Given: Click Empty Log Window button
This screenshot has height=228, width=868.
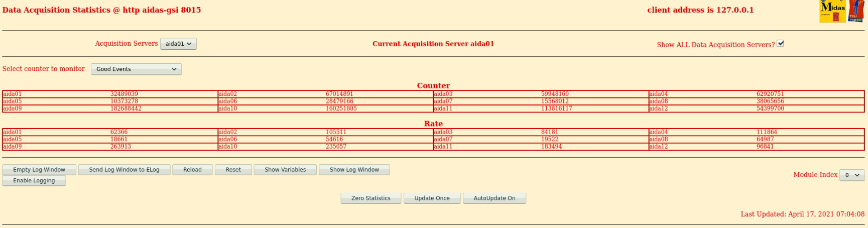Looking at the screenshot, I should (39, 170).
